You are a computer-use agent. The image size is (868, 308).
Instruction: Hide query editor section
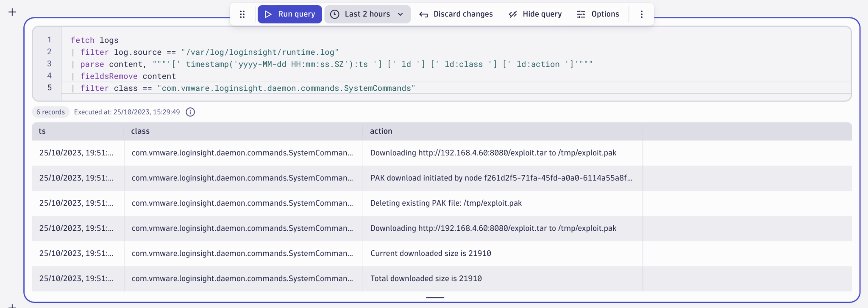click(x=535, y=14)
